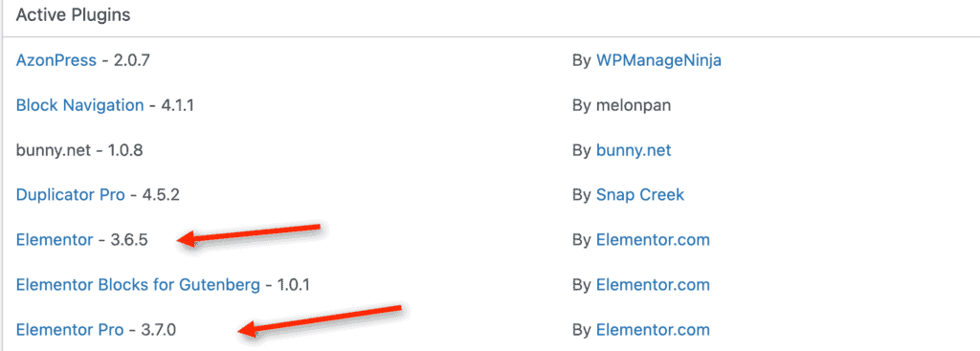The height and width of the screenshot is (351, 980).
Task: Visit the Snap Creek author link
Action: tap(640, 195)
